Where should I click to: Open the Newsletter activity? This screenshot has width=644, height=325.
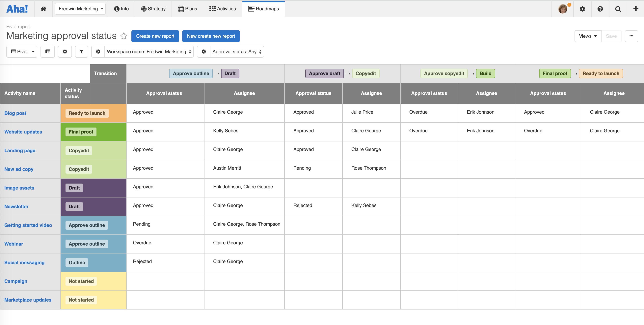16,206
